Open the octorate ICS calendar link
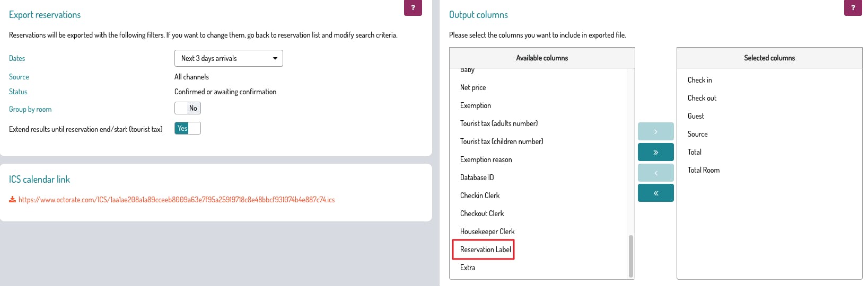Viewport: 868px width, 286px height. pyautogui.click(x=177, y=200)
